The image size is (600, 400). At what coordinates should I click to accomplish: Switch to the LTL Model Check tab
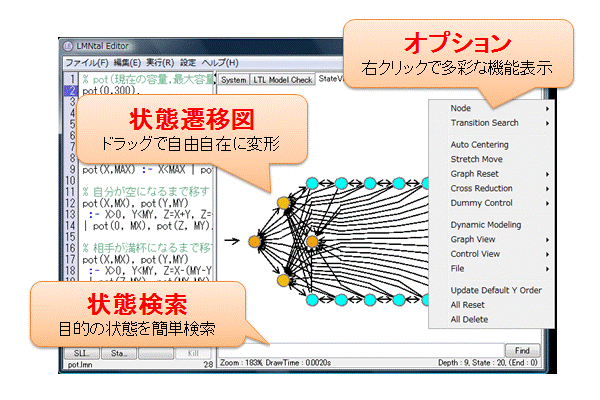[x=282, y=79]
